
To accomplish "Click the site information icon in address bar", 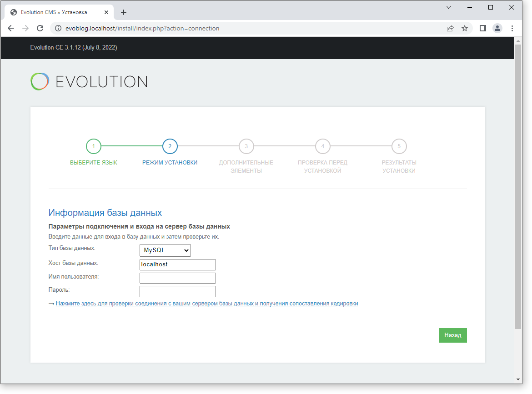I will (x=58, y=28).
